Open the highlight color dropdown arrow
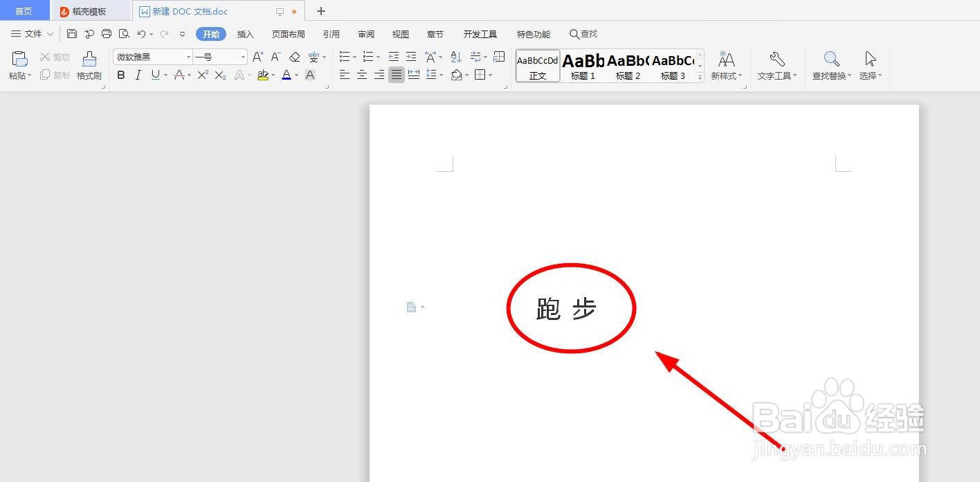 tap(273, 75)
